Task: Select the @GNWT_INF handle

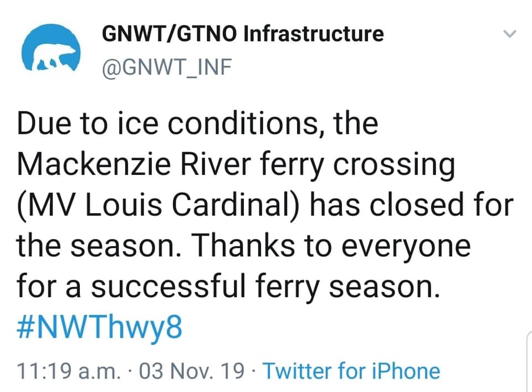Action: (167, 67)
